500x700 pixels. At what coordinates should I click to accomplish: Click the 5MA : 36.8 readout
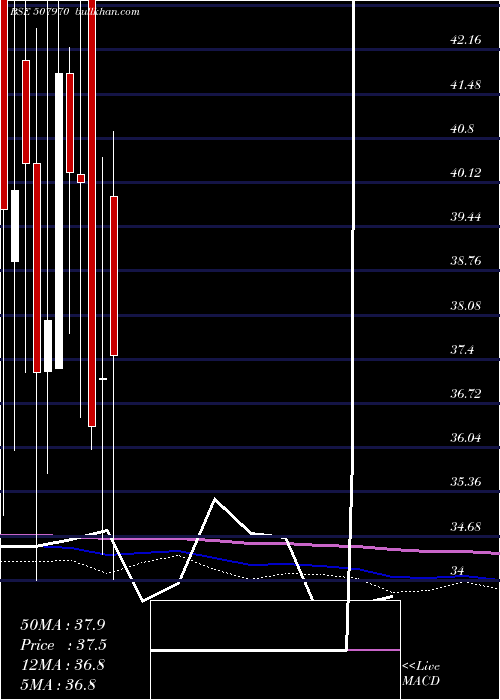point(58,684)
